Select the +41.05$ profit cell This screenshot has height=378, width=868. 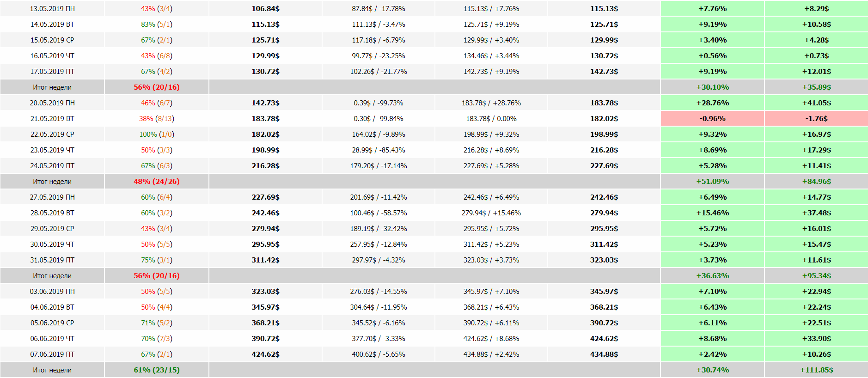pyautogui.click(x=816, y=103)
